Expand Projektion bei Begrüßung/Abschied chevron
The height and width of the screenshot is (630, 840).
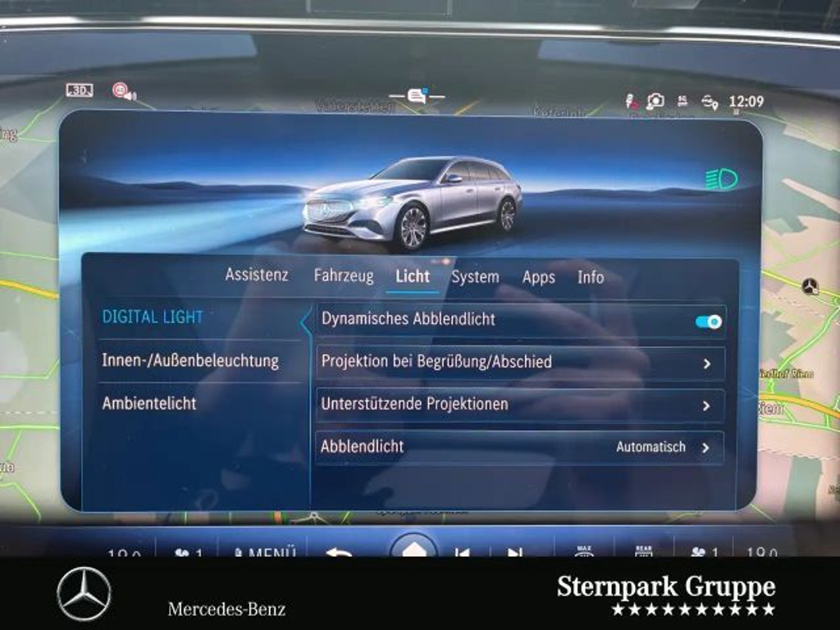[706, 363]
